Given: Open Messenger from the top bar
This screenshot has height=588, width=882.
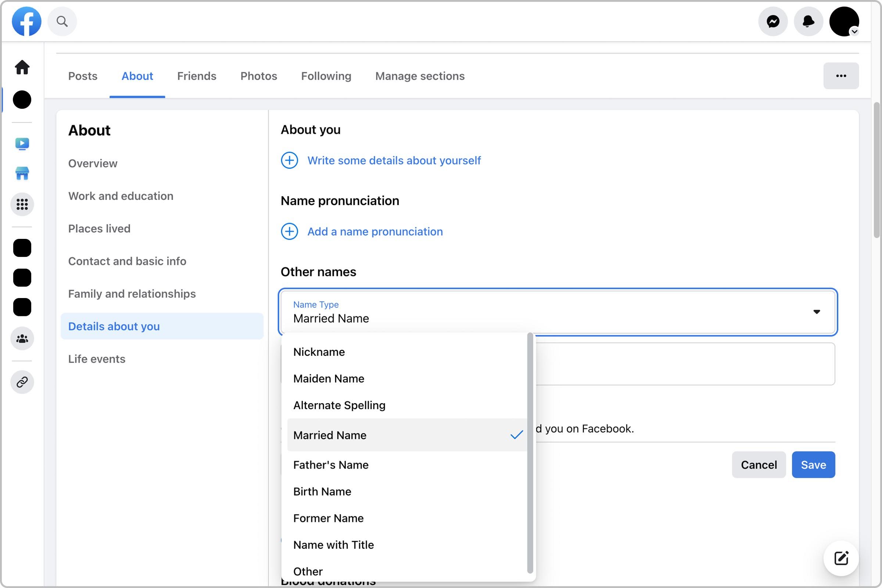Looking at the screenshot, I should (772, 21).
